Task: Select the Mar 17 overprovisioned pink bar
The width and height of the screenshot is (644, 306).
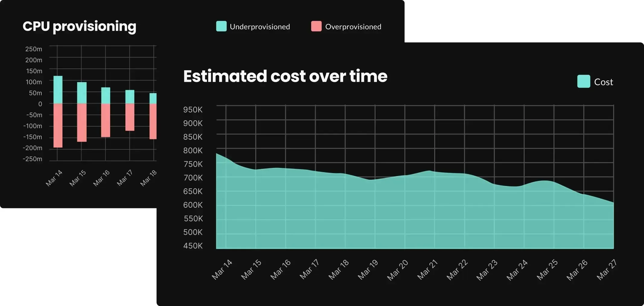Action: pos(130,117)
